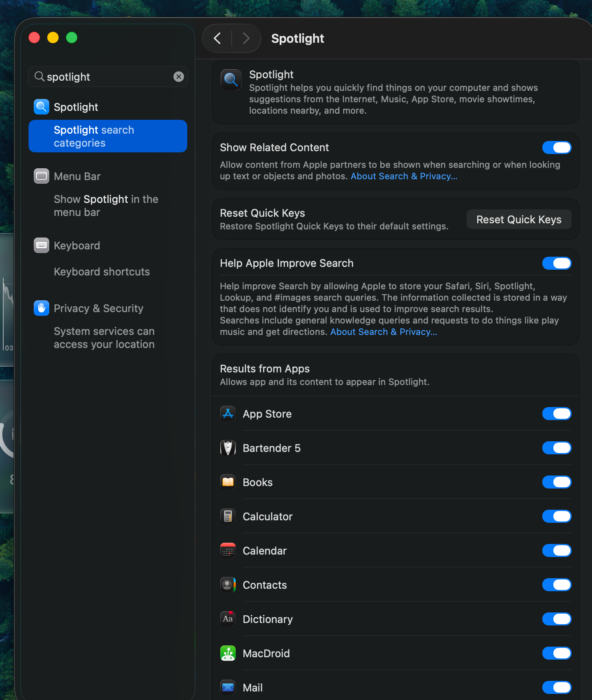Viewport: 592px width, 700px height.
Task: Click the Spotlight window title
Action: click(x=298, y=38)
